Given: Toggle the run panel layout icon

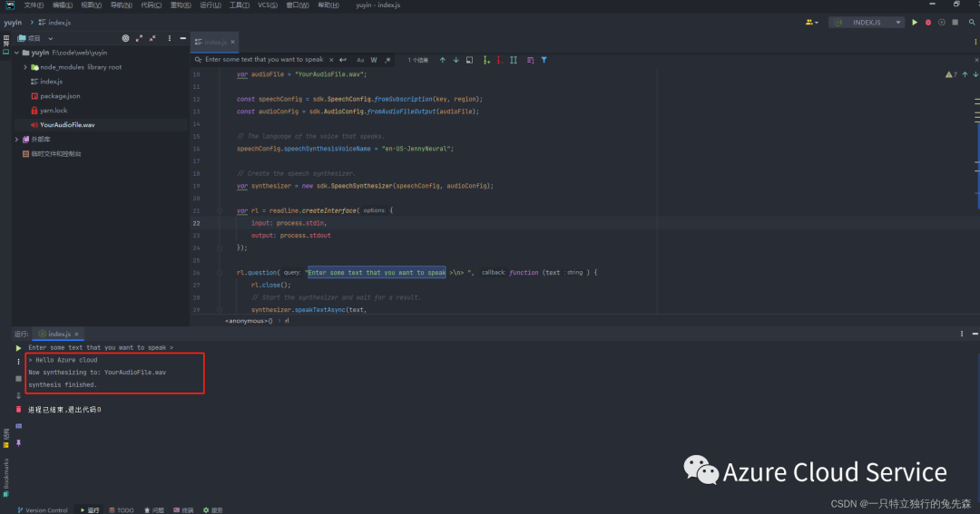Looking at the screenshot, I should click(18, 426).
